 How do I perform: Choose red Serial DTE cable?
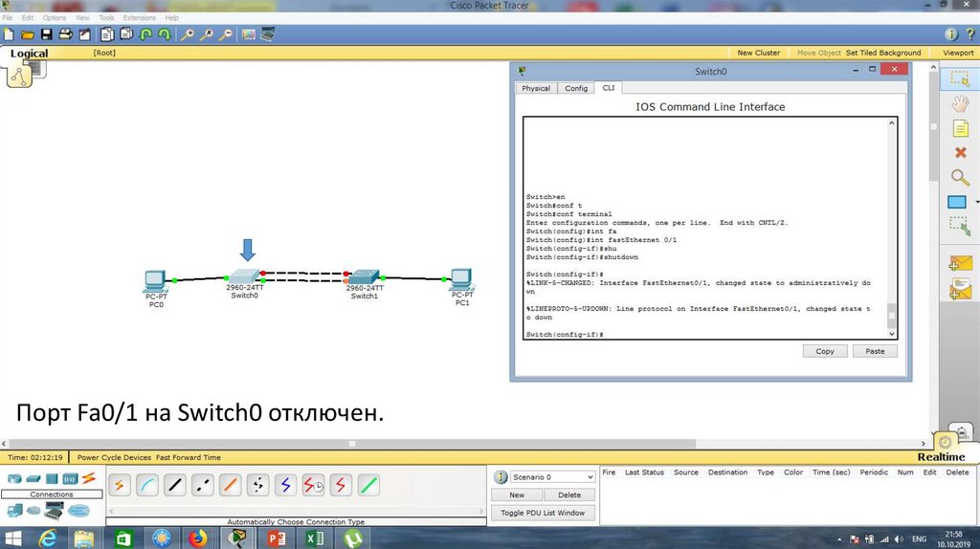pyautogui.click(x=341, y=485)
